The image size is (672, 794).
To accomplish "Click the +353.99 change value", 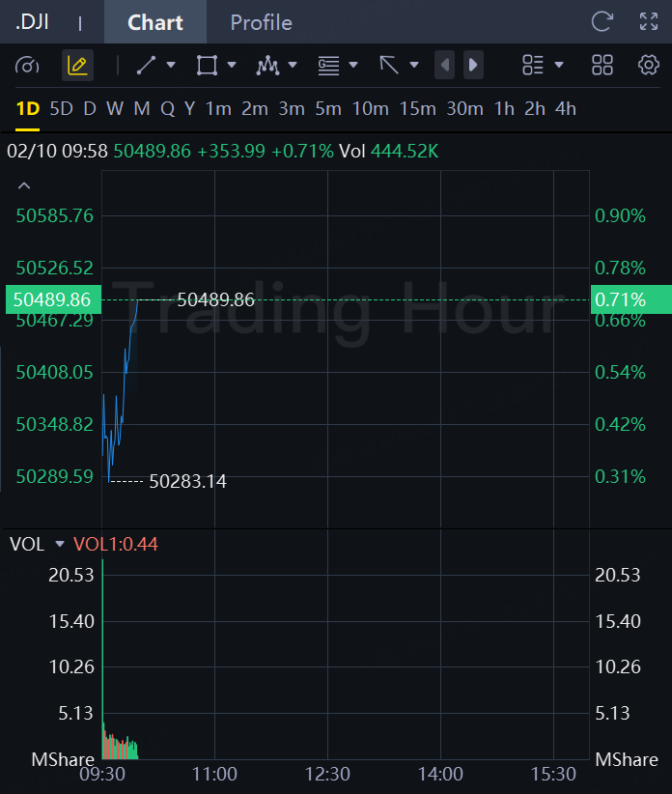I will 231,151.
